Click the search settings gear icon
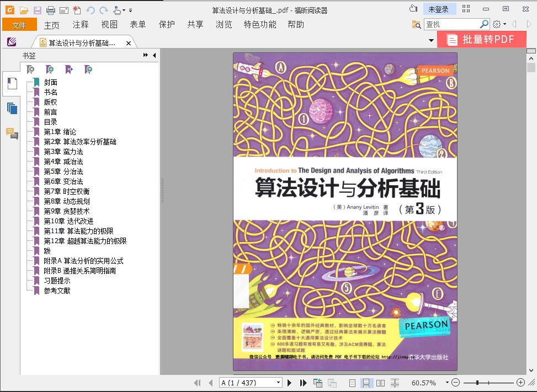The image size is (537, 392). tap(497, 24)
